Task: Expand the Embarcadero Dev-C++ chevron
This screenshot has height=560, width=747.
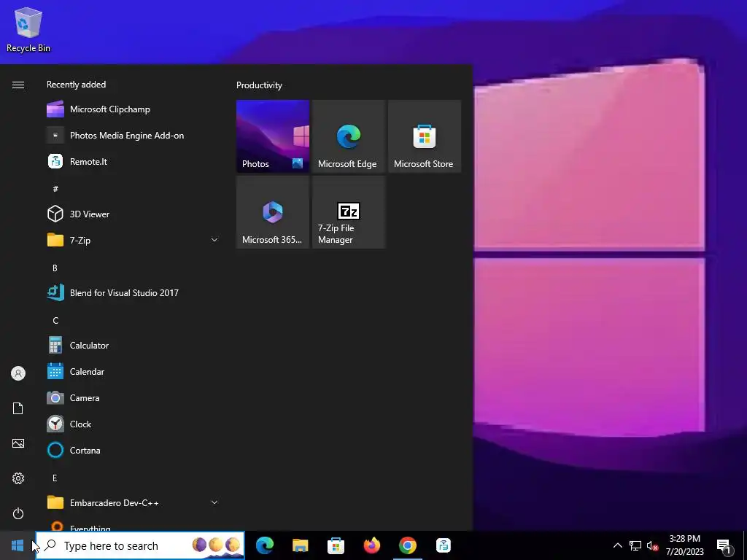Action: point(214,502)
